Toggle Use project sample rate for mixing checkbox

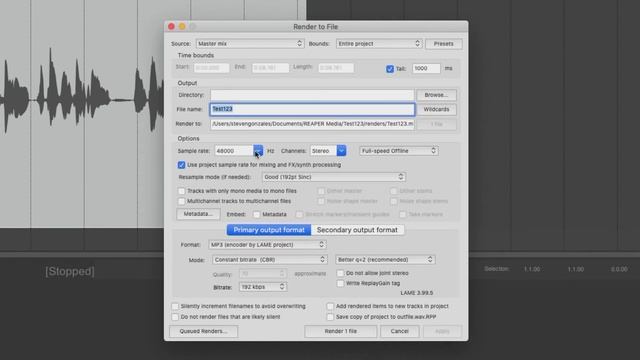pos(181,165)
